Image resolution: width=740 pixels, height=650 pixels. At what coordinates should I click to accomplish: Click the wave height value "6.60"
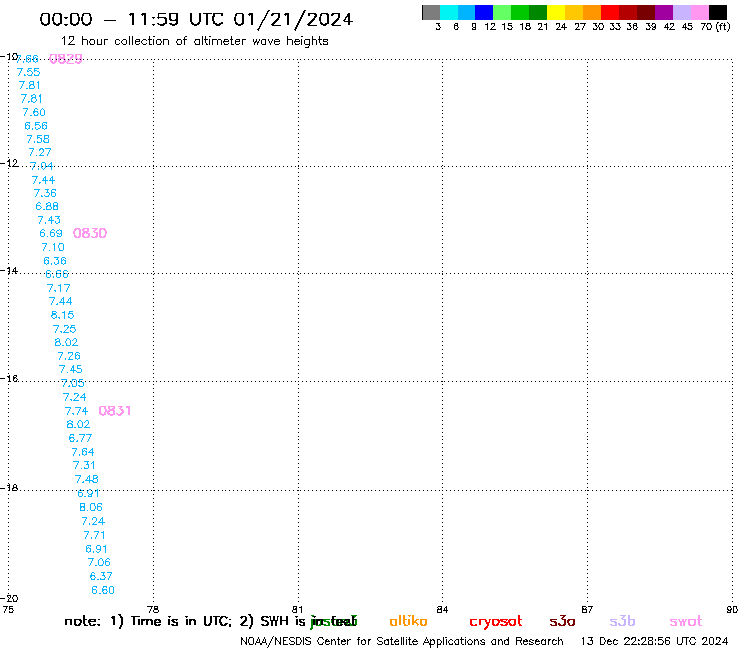coord(103,590)
